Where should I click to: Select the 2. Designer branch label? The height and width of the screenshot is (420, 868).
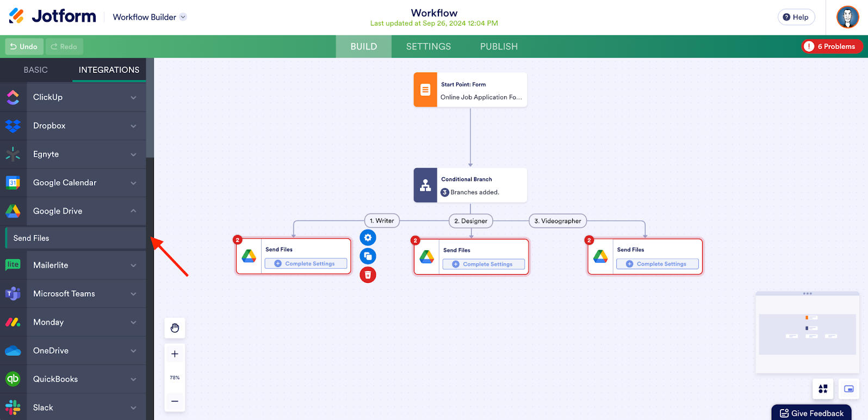[x=471, y=221]
